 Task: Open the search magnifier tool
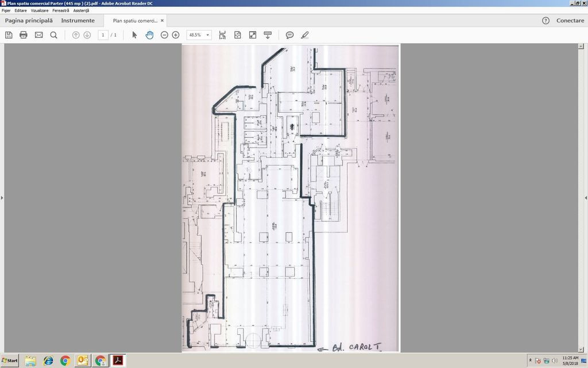coord(53,35)
